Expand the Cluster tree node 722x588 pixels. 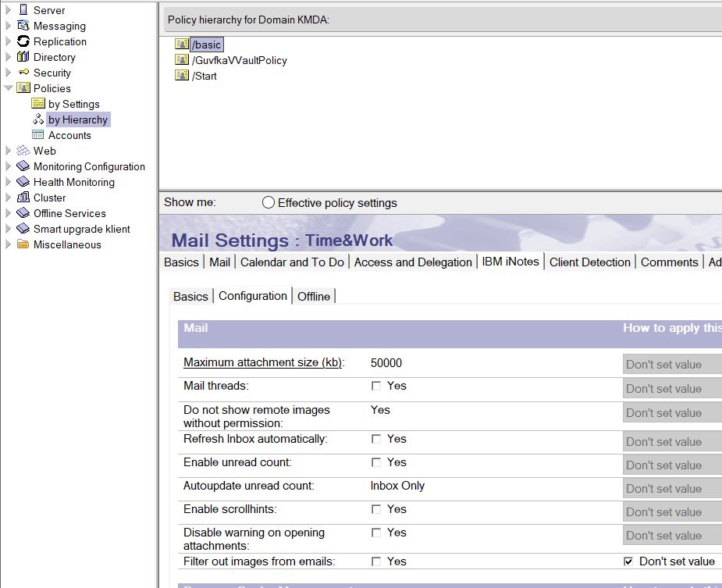coord(9,198)
